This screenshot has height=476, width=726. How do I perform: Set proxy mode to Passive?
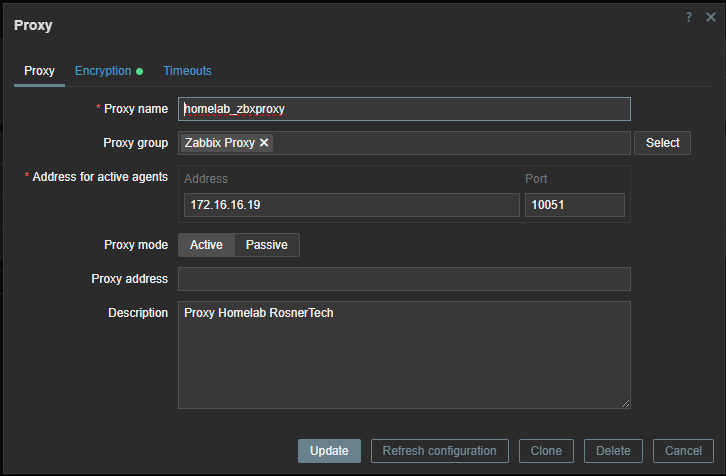[267, 245]
